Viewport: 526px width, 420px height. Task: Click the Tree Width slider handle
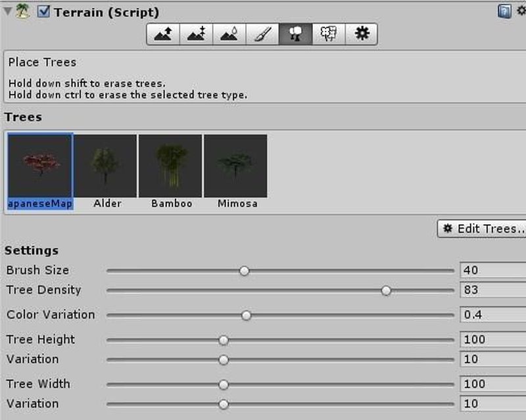pyautogui.click(x=224, y=385)
